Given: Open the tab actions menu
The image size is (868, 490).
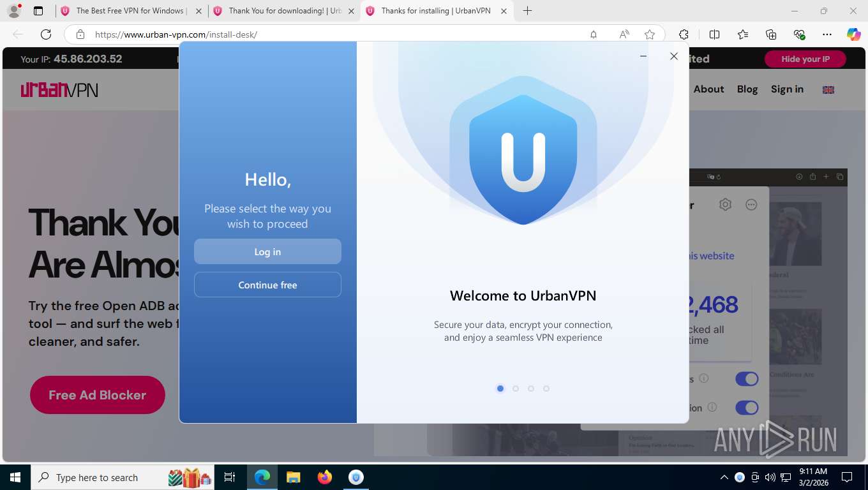Looking at the screenshot, I should coord(38,11).
